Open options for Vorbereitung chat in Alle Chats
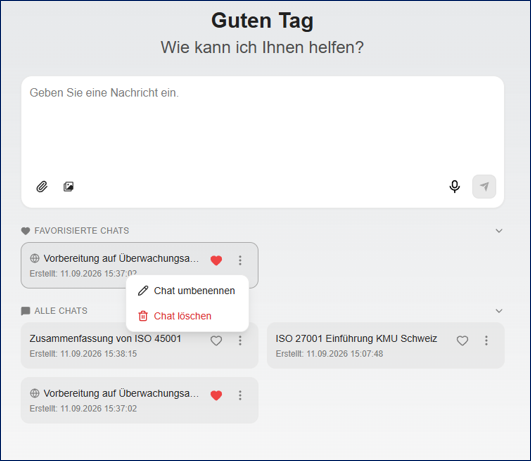Image resolution: width=531 pixels, height=461 pixels. click(240, 395)
